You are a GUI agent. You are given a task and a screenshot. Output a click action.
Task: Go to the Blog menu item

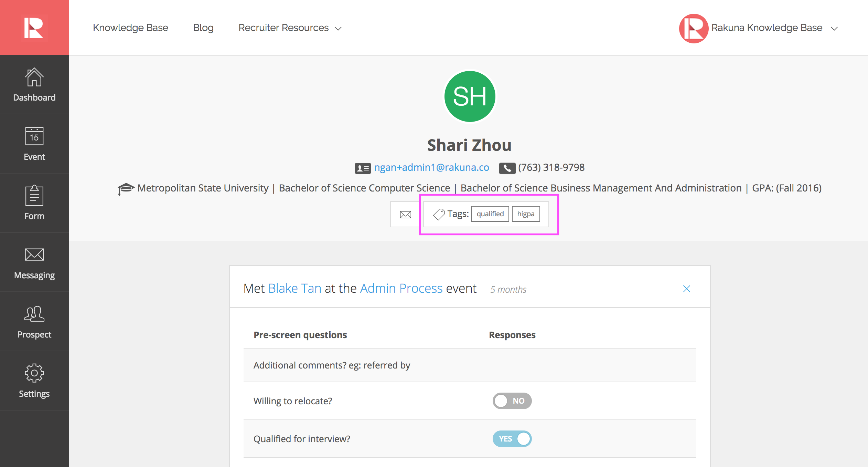(203, 28)
